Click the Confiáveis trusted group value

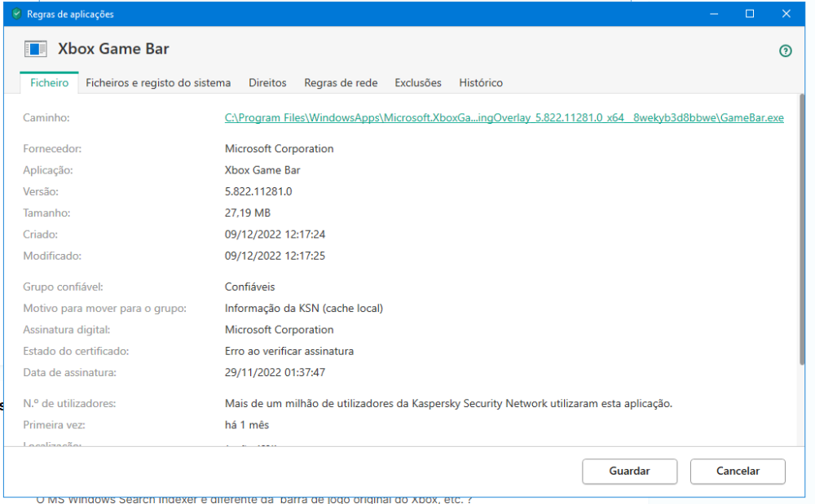tap(249, 287)
